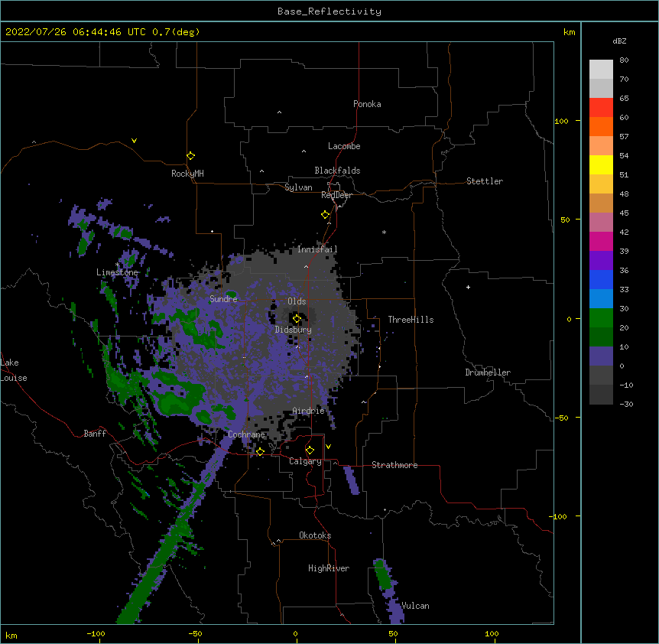Click the vertical axis 50 km tick label
Viewport: 659px width, 644px height.
[565, 220]
